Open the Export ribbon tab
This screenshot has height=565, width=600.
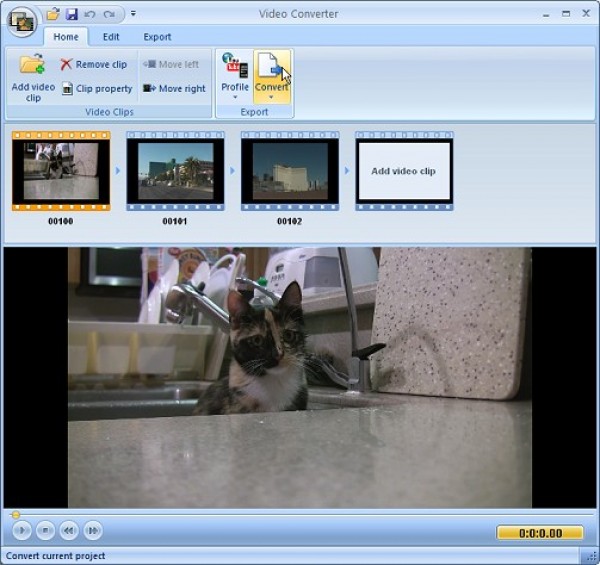coord(157,37)
